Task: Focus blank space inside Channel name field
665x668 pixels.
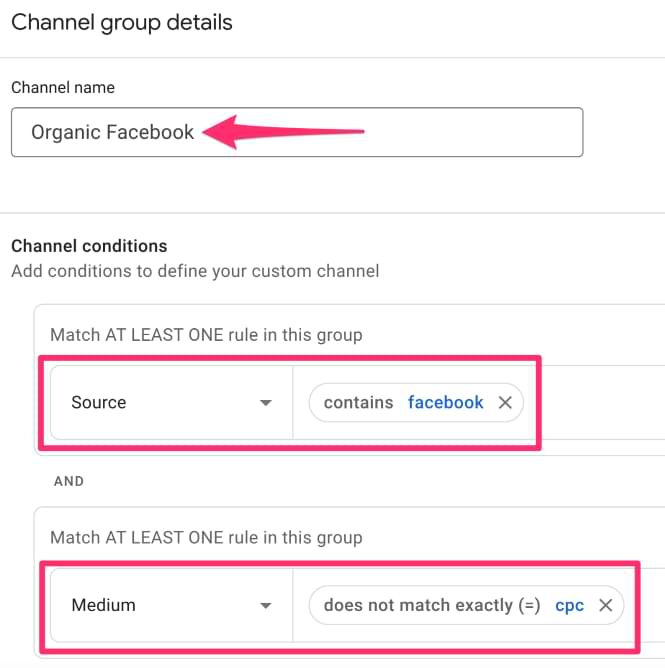Action: click(469, 132)
